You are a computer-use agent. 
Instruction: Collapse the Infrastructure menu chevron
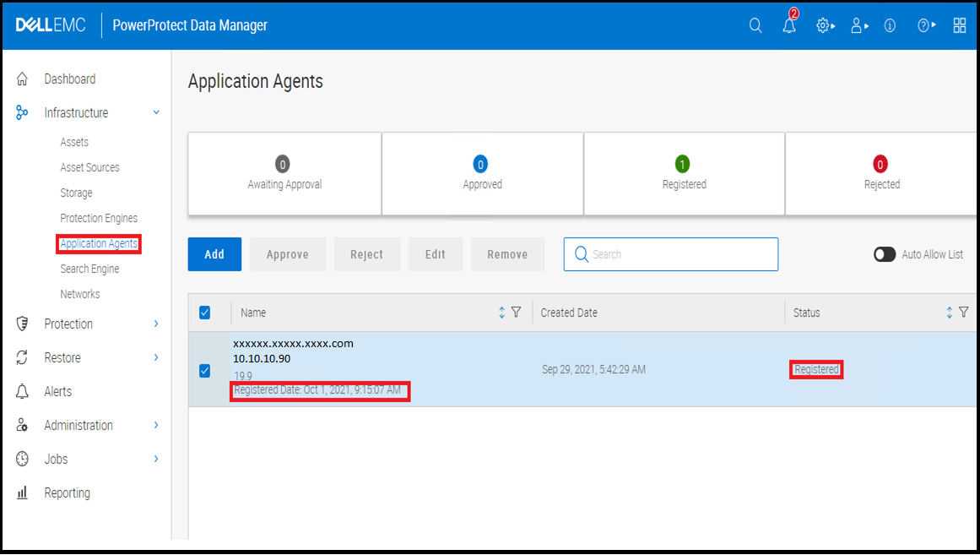coord(156,112)
